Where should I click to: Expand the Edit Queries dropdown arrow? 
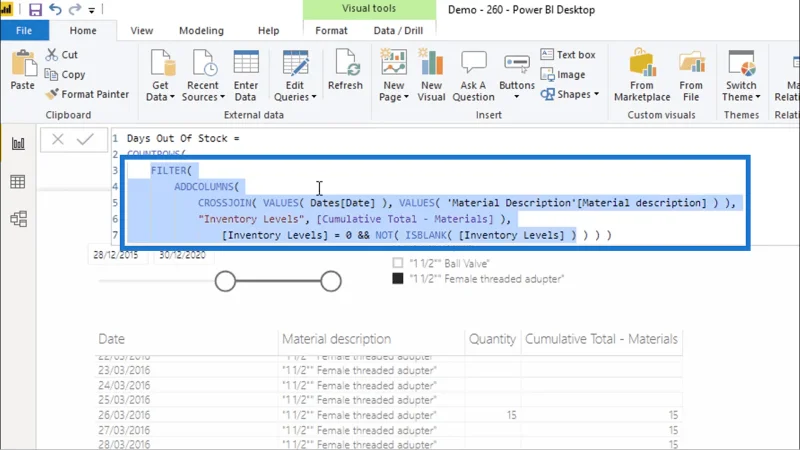tap(314, 97)
